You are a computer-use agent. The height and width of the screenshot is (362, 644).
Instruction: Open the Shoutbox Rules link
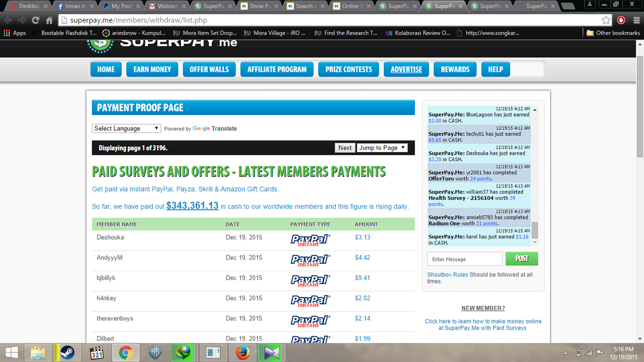coord(448,275)
